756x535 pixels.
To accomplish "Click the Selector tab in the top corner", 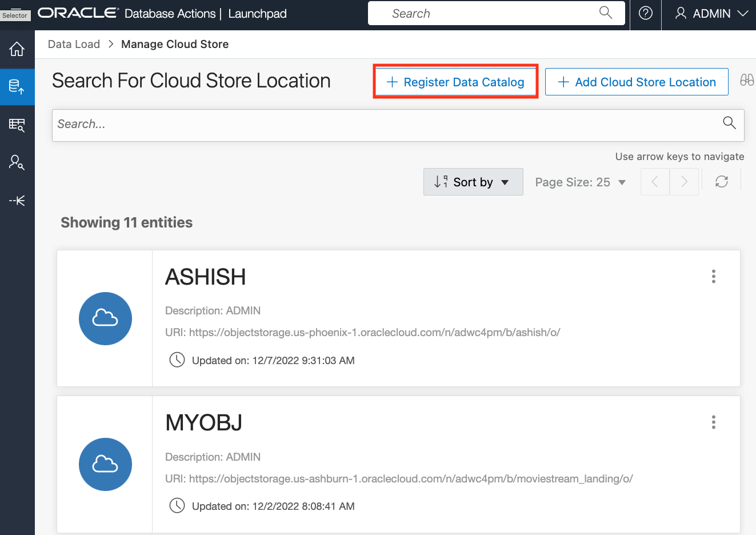I will [x=15, y=15].
